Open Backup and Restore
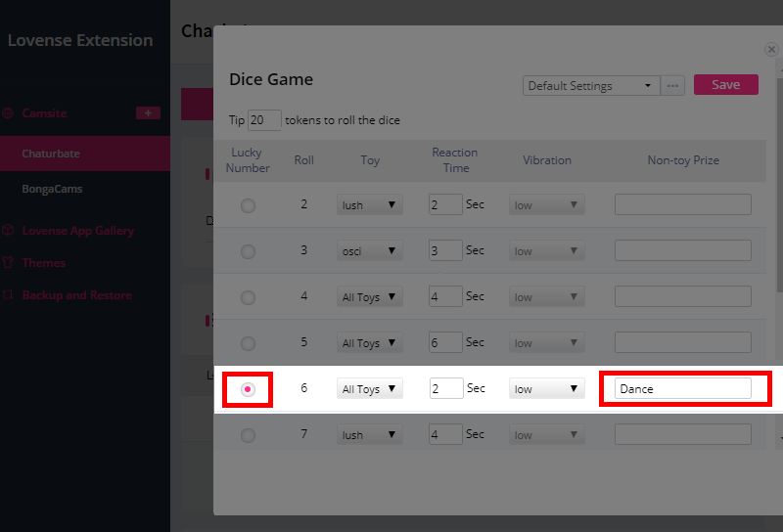Viewport: 783px width, 532px height. pos(77,295)
